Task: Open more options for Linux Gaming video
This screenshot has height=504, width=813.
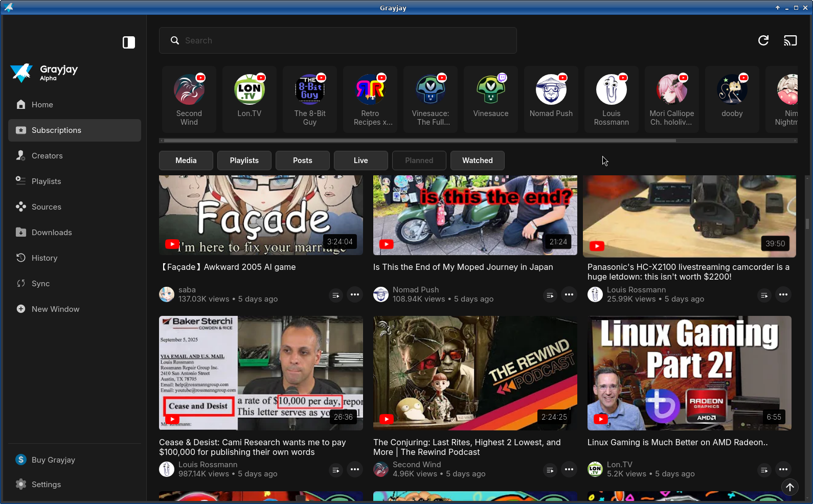Action: 783,470
